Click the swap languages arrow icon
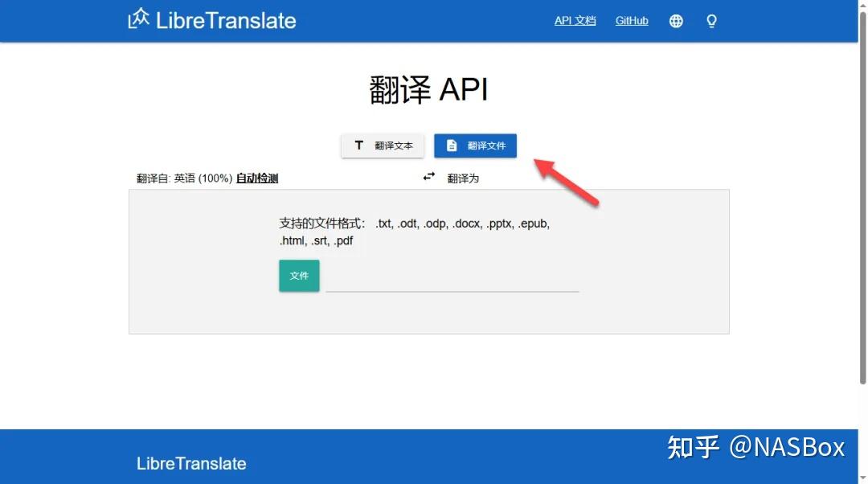 tap(428, 177)
